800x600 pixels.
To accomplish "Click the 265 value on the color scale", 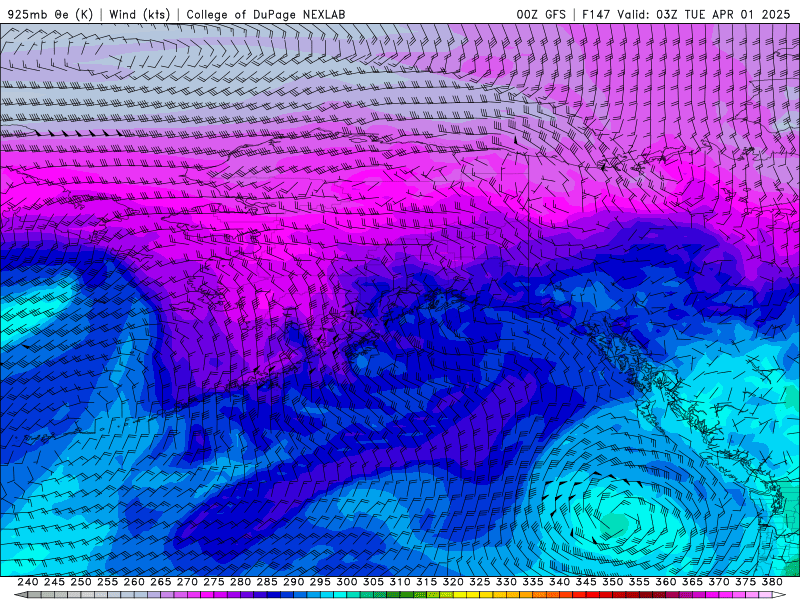I will click(x=160, y=582).
